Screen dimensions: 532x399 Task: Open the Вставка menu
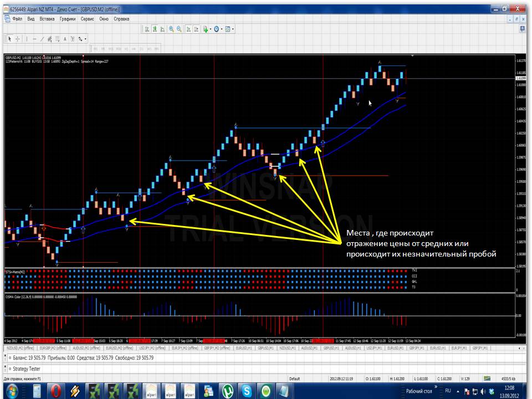[47, 19]
